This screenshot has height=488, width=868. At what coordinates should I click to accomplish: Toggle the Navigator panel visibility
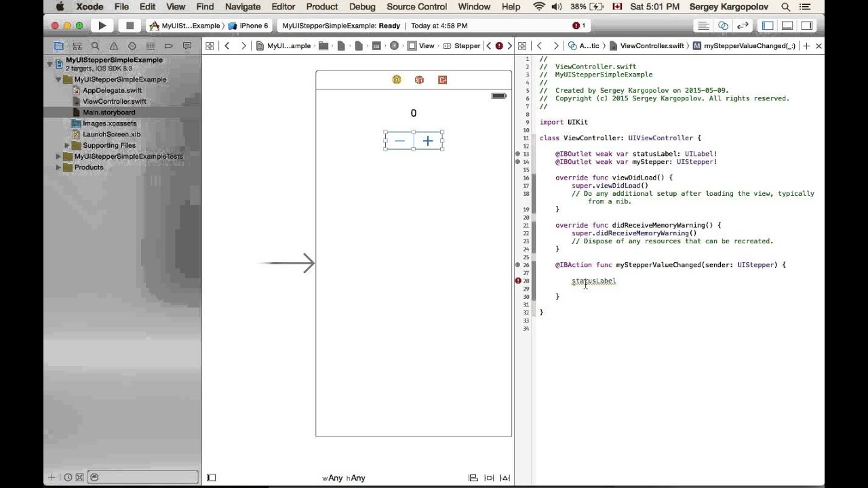[768, 26]
